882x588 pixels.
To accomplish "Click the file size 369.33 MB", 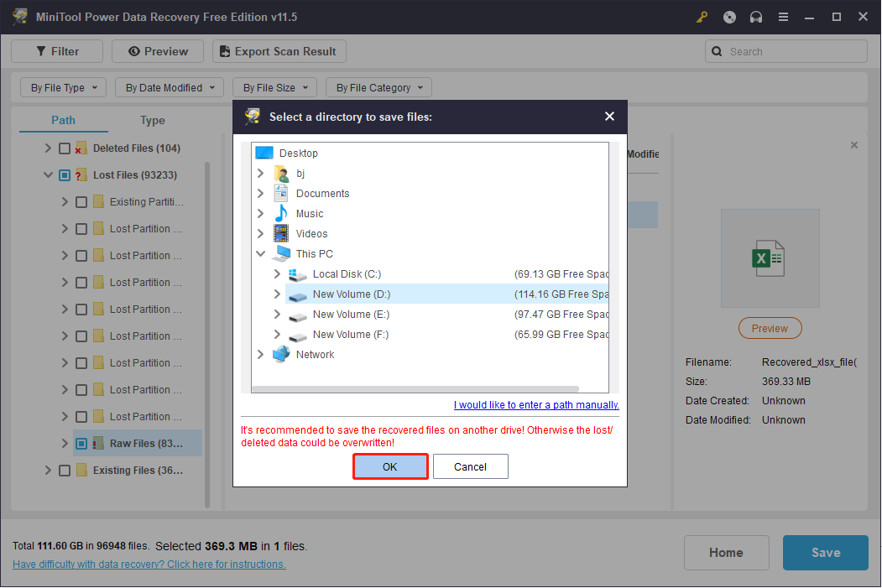I will pos(785,381).
